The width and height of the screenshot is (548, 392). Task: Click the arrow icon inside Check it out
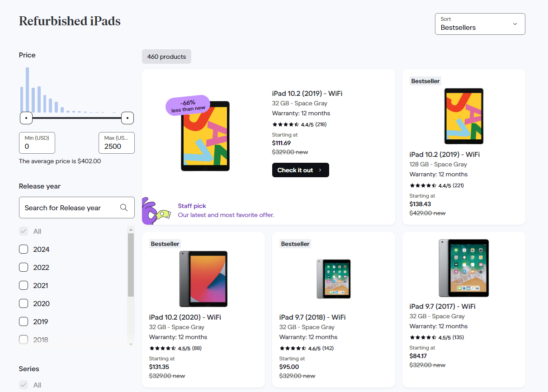pyautogui.click(x=320, y=170)
